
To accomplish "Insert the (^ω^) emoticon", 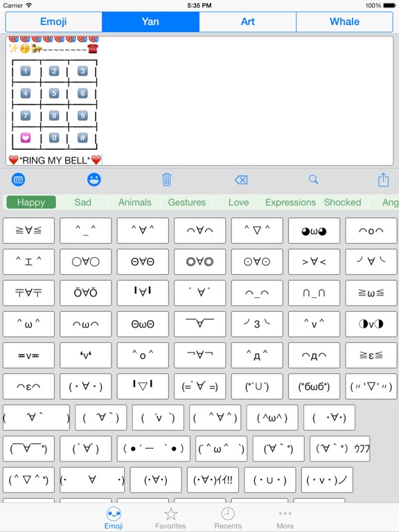I will tap(272, 418).
